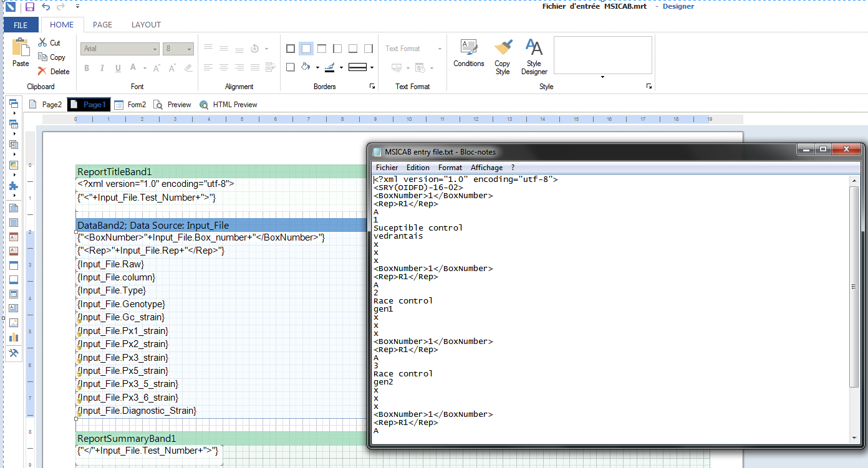Click the shadow border icon
Image resolution: width=868 pixels, height=468 pixels.
coord(291,67)
